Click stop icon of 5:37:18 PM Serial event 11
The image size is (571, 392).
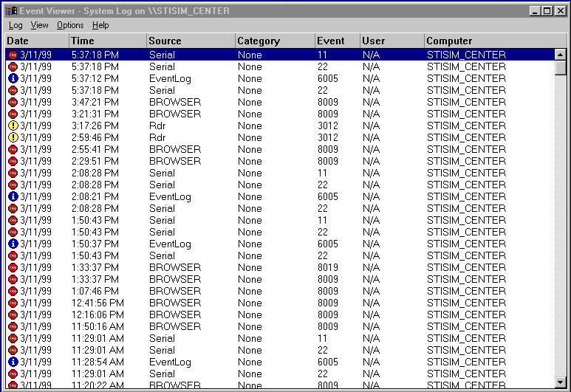[x=13, y=55]
